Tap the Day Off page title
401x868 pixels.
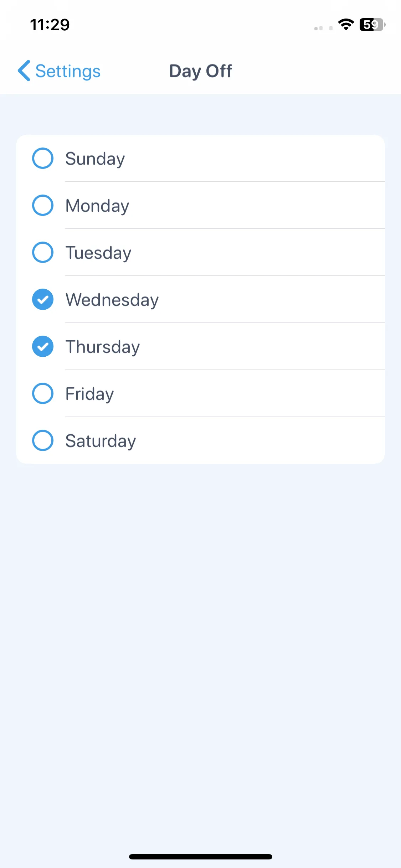click(201, 71)
